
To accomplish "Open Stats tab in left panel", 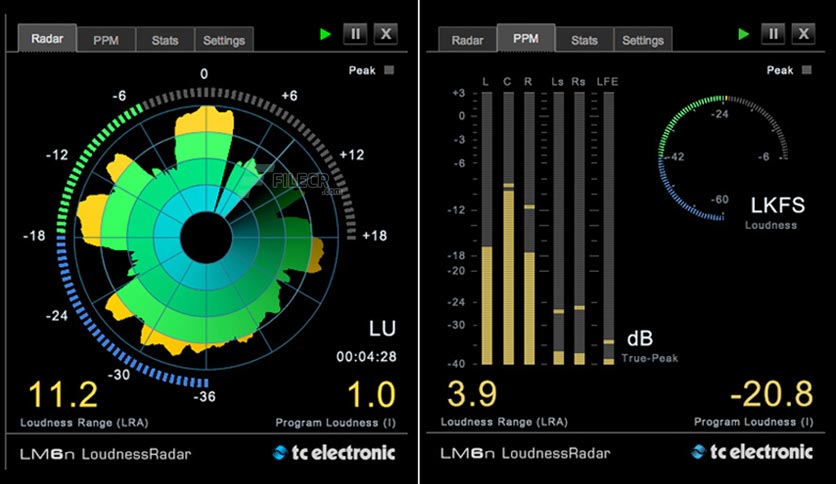I will tap(165, 40).
